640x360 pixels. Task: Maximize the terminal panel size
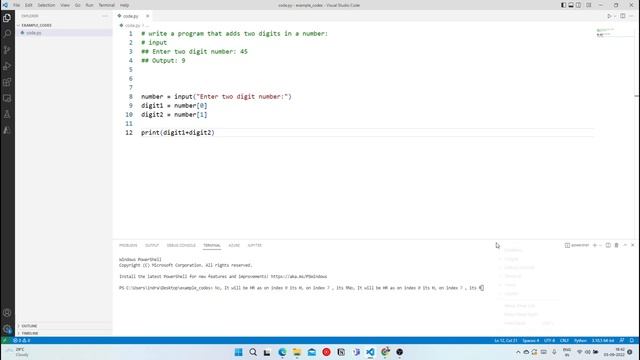625,245
